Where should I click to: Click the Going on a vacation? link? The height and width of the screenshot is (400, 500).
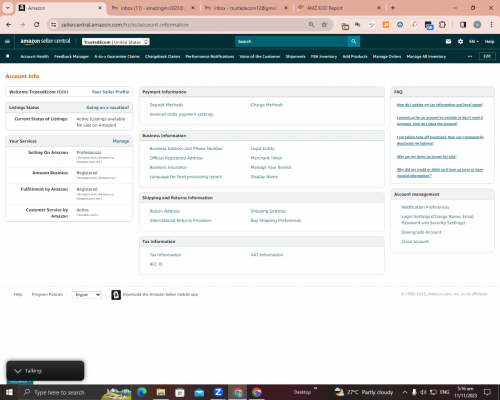point(107,108)
